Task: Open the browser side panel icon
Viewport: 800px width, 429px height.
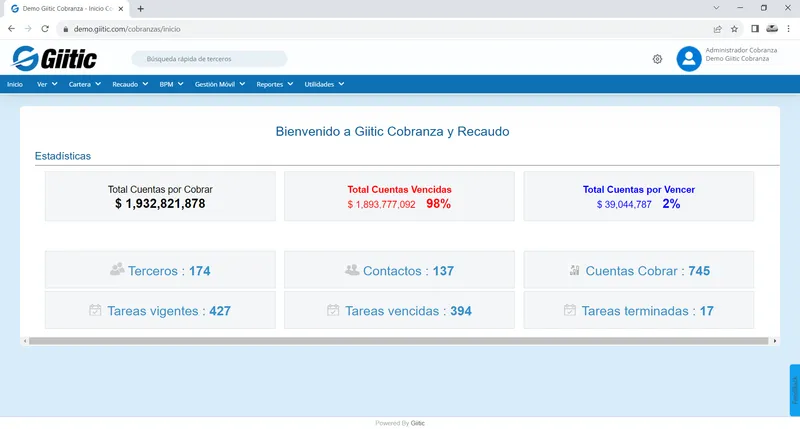Action: [x=755, y=29]
